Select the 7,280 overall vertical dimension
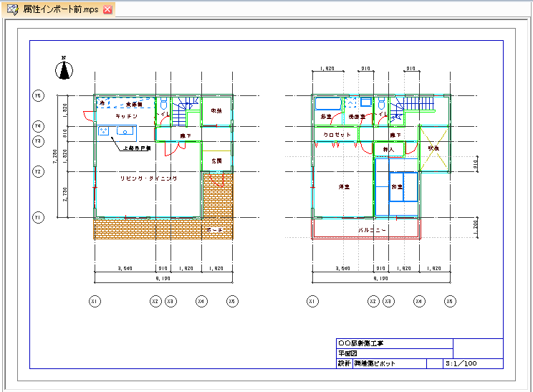The image size is (533, 392). 54,156
